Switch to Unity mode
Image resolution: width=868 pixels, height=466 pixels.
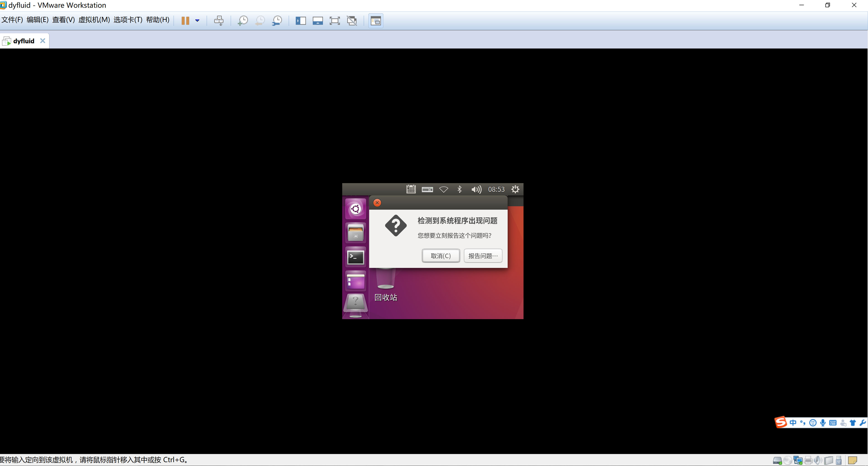(352, 21)
